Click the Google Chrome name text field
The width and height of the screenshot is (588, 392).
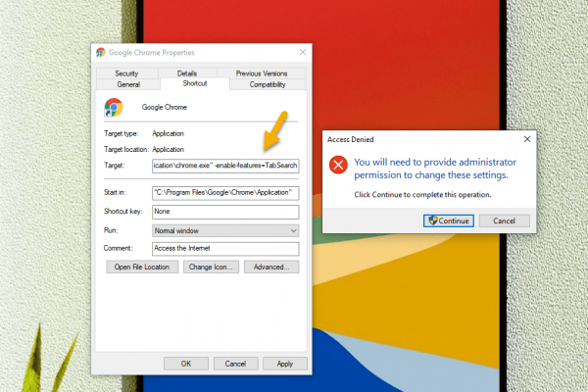pos(165,107)
